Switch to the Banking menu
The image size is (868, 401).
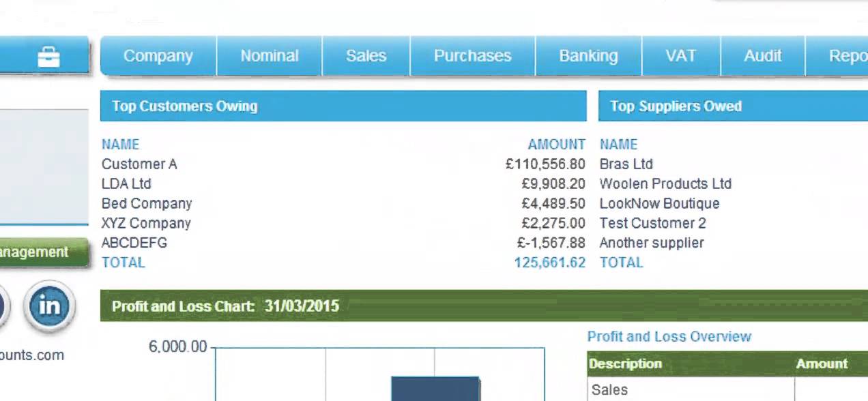(588, 56)
